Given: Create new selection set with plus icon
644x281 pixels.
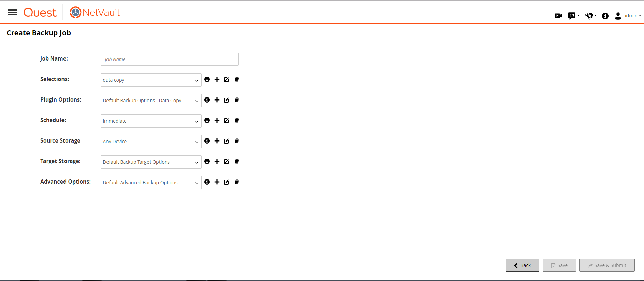Looking at the screenshot, I should click(217, 79).
